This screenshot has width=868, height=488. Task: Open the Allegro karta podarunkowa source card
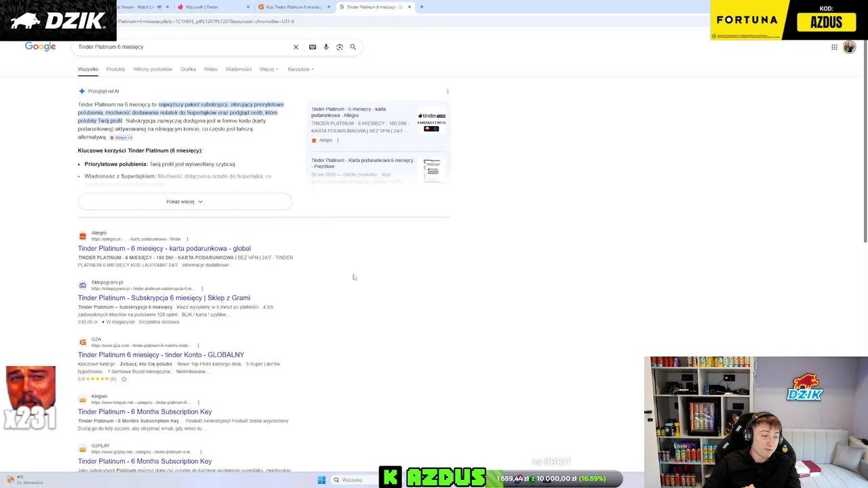click(x=378, y=125)
